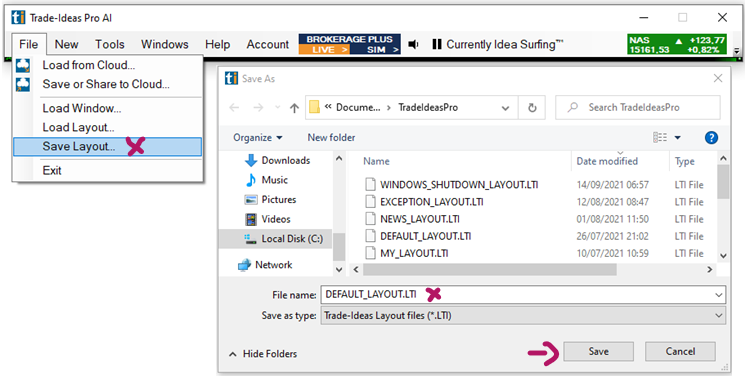Expand the Save as type dropdown
The height and width of the screenshot is (382, 749).
tap(718, 316)
